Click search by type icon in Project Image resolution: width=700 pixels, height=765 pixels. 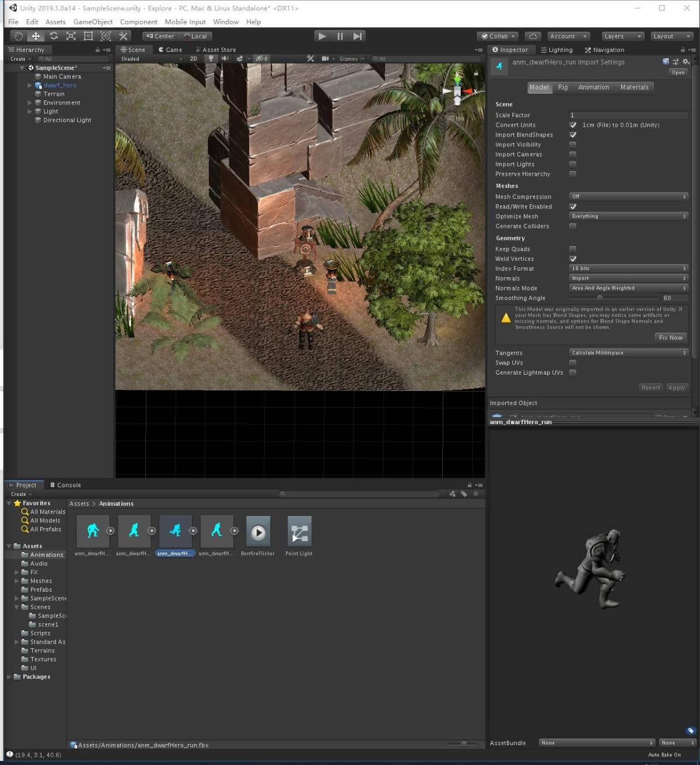[452, 494]
